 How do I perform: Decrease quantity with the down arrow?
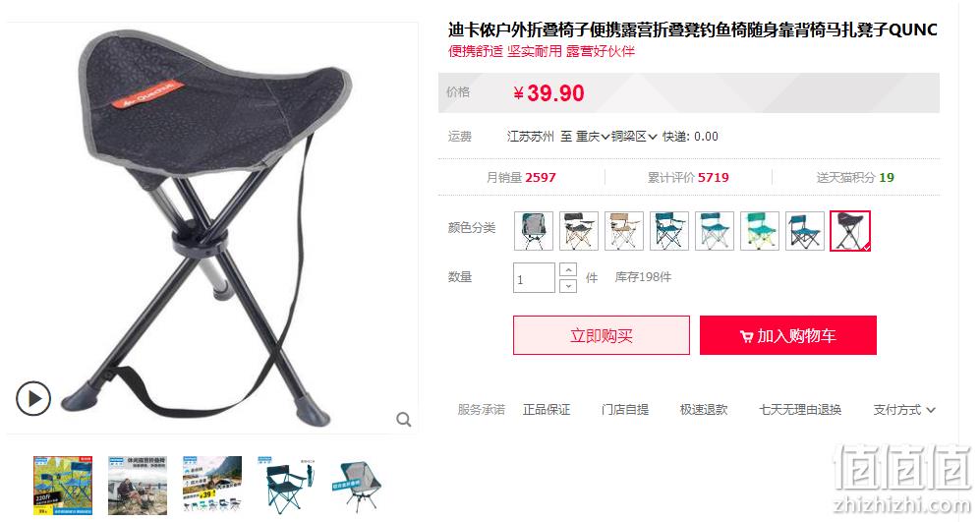(x=567, y=286)
